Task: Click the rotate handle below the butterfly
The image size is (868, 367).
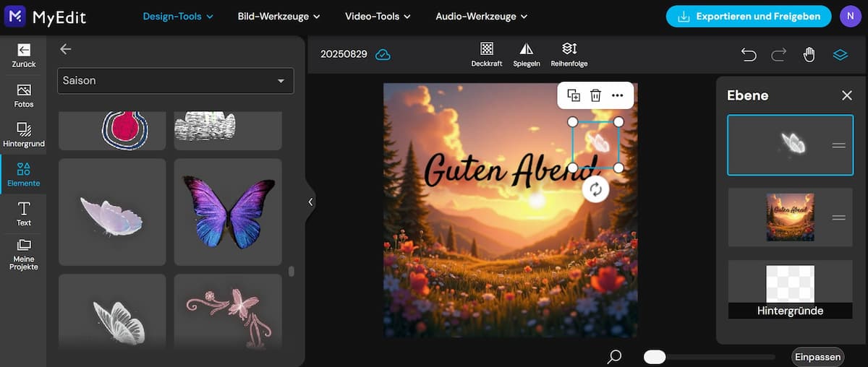Action: tap(595, 190)
